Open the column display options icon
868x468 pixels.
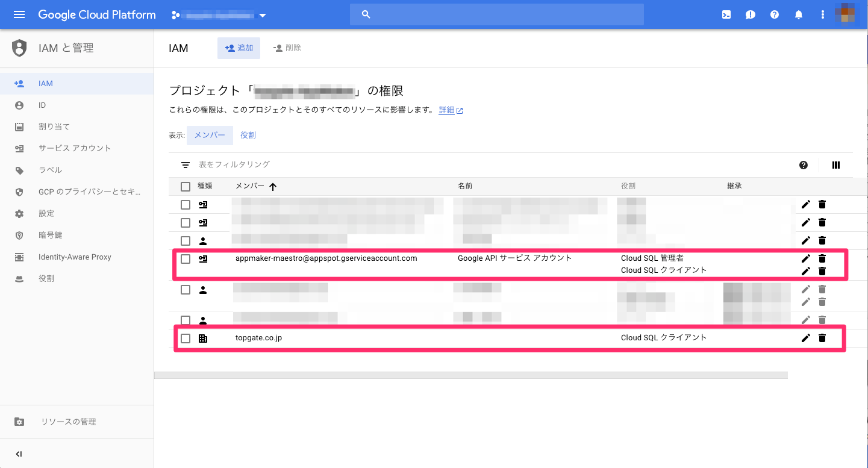(836, 165)
